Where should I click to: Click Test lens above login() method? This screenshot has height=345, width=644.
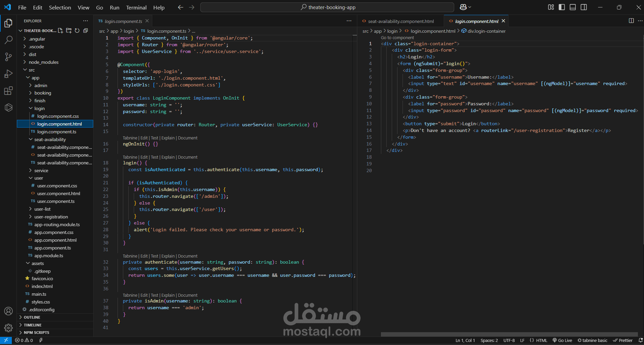(x=154, y=157)
